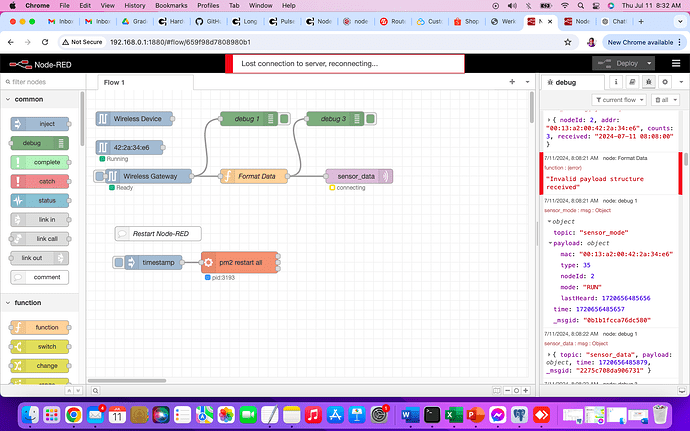Click the Deploy button

(619, 63)
